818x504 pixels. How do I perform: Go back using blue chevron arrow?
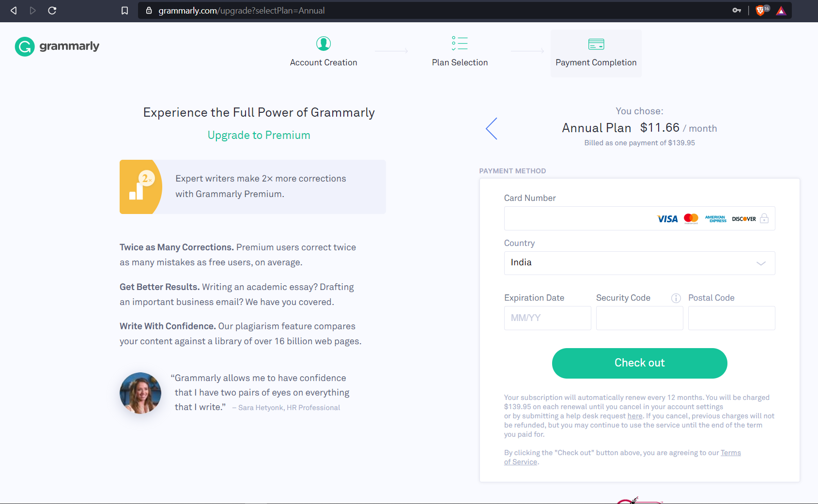click(492, 128)
